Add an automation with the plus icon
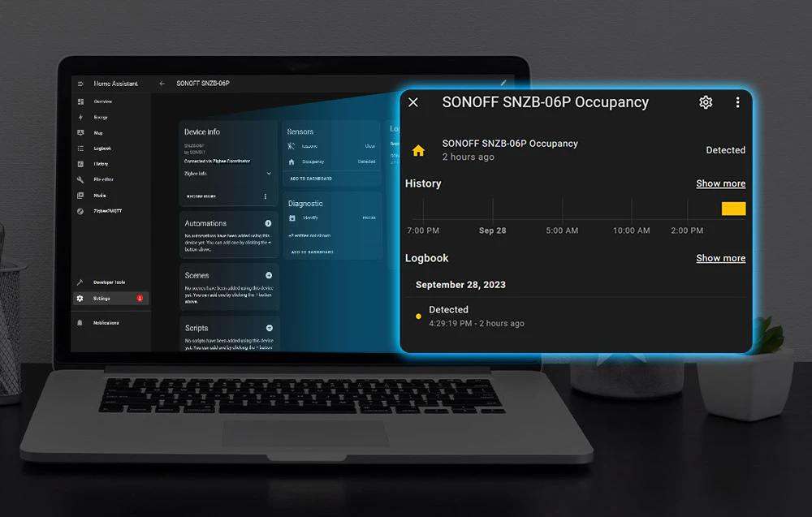Viewport: 812px width, 517px height. pyautogui.click(x=268, y=223)
